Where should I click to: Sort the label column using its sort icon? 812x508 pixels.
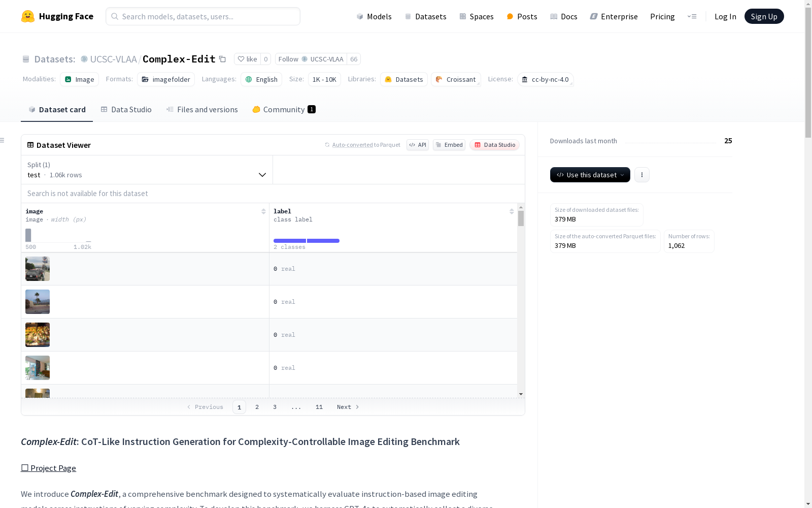(512, 211)
